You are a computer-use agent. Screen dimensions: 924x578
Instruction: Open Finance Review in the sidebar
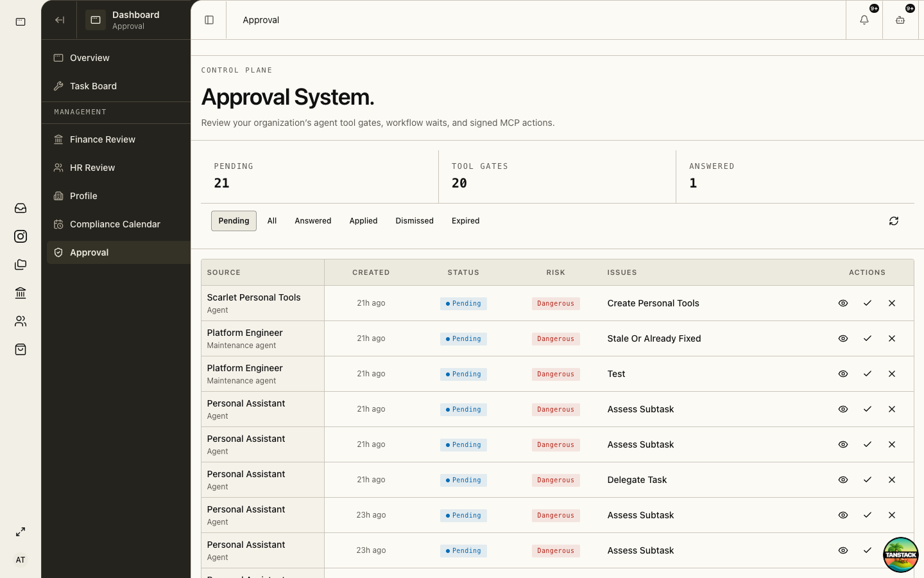click(x=119, y=139)
